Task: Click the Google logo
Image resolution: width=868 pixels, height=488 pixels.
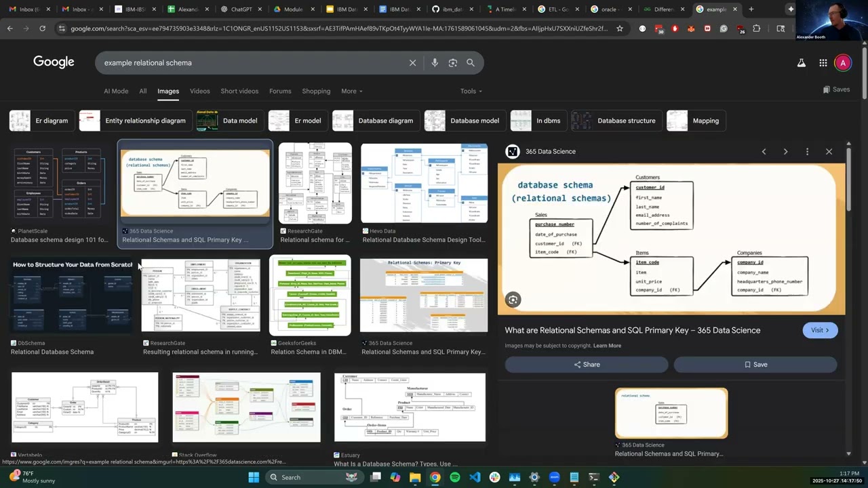Action: 54,62
